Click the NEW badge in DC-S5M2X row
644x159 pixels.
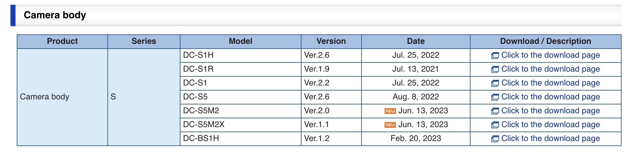[x=390, y=125]
